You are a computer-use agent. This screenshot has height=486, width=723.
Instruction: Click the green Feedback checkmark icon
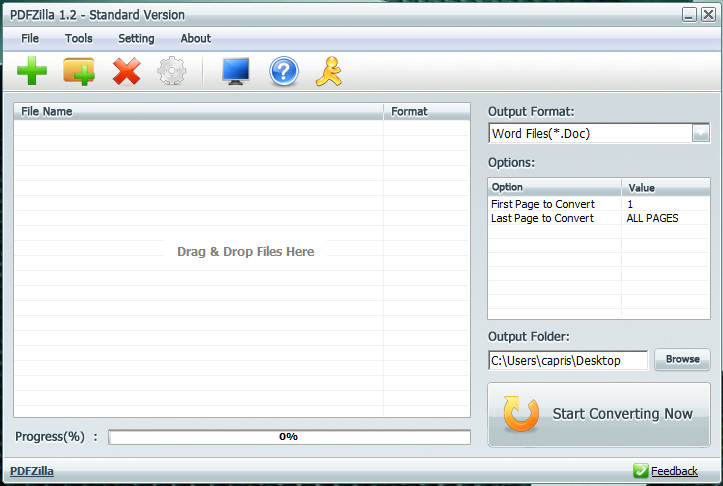[640, 471]
